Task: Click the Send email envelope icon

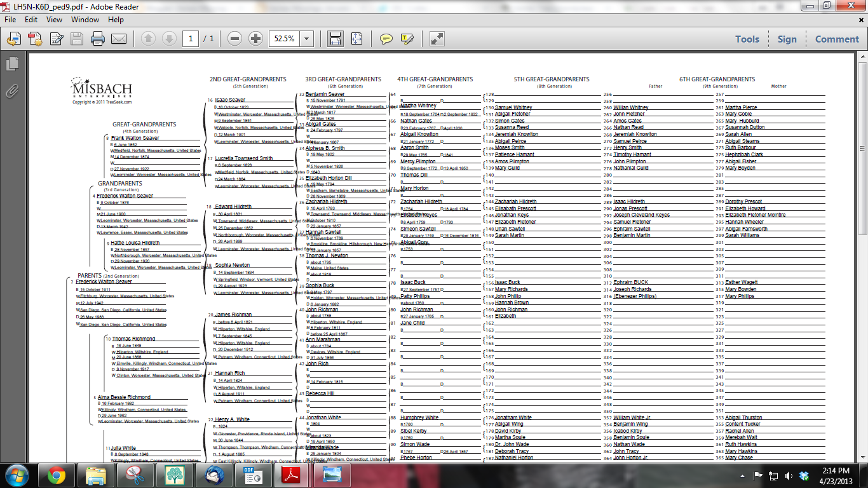Action: (119, 39)
